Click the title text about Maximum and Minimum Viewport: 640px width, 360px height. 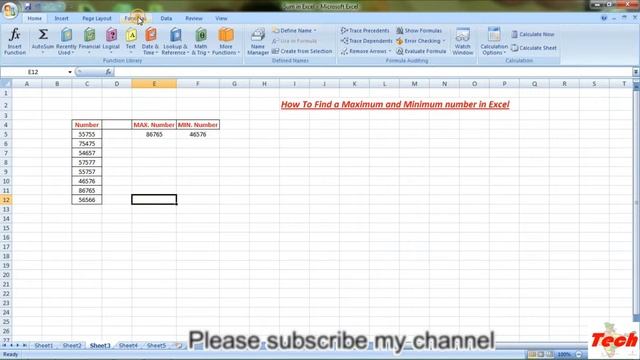pos(395,104)
